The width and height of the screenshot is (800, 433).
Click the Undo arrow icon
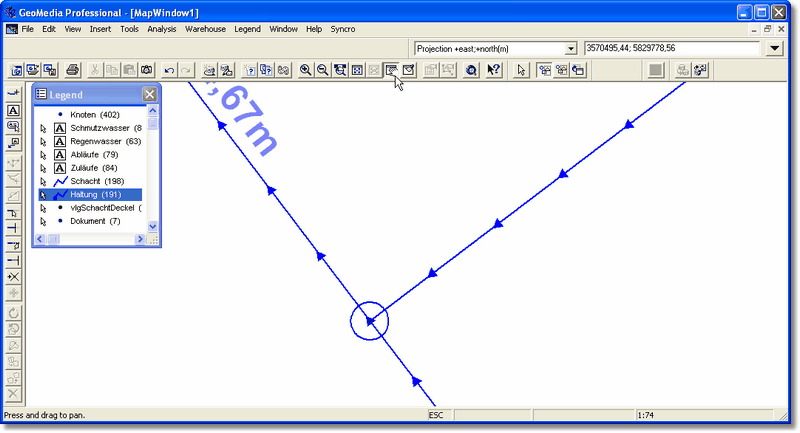(x=169, y=70)
